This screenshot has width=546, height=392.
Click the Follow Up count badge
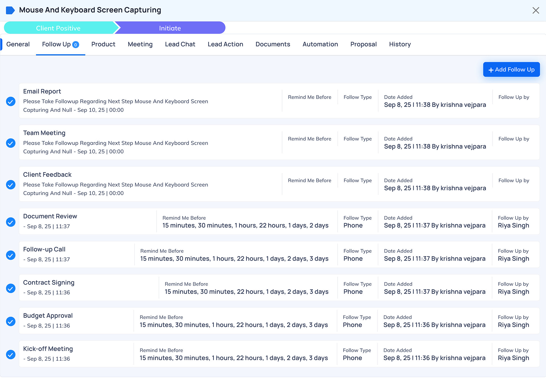(76, 45)
